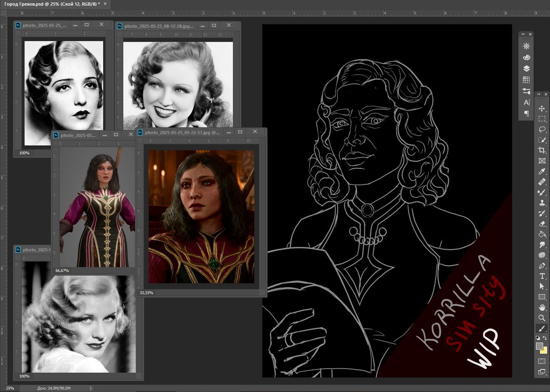Open the Character panel icon
Viewport: 550px width, 392px height.
click(526, 102)
